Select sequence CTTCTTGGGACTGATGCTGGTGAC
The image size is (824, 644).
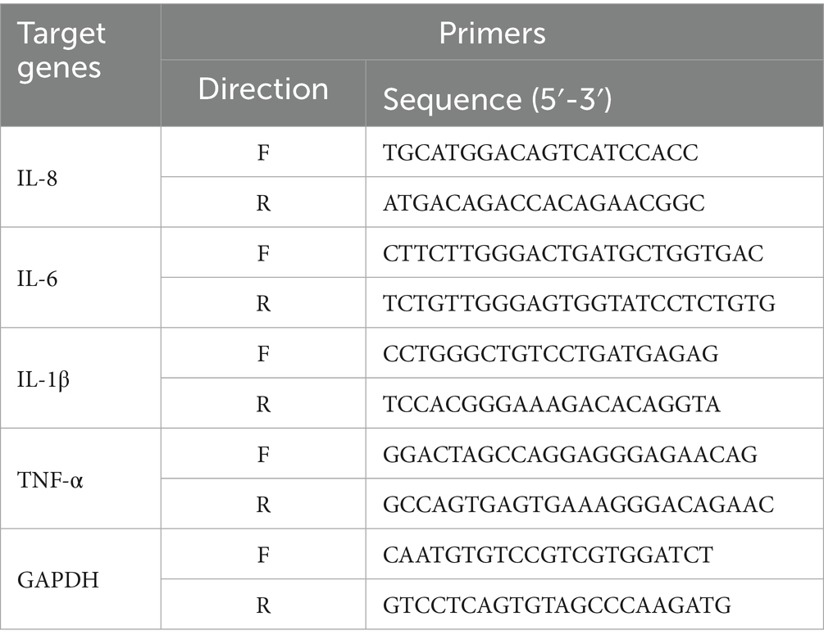(x=573, y=253)
